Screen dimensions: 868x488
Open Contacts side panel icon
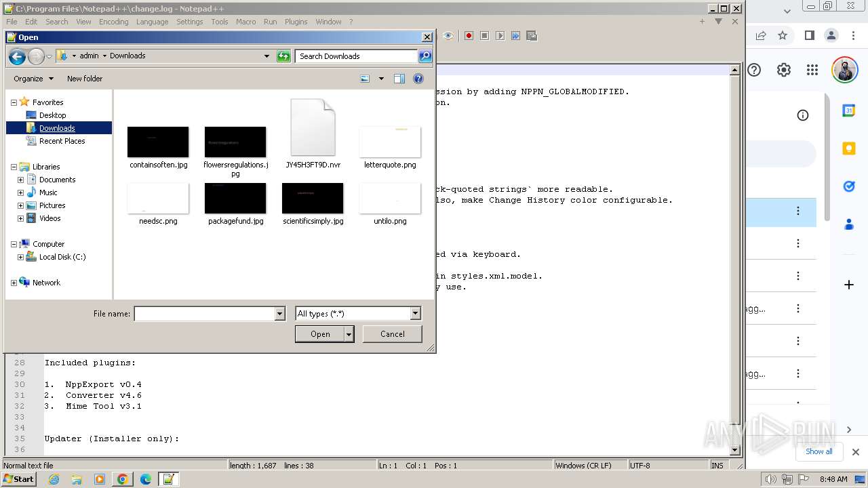click(849, 224)
